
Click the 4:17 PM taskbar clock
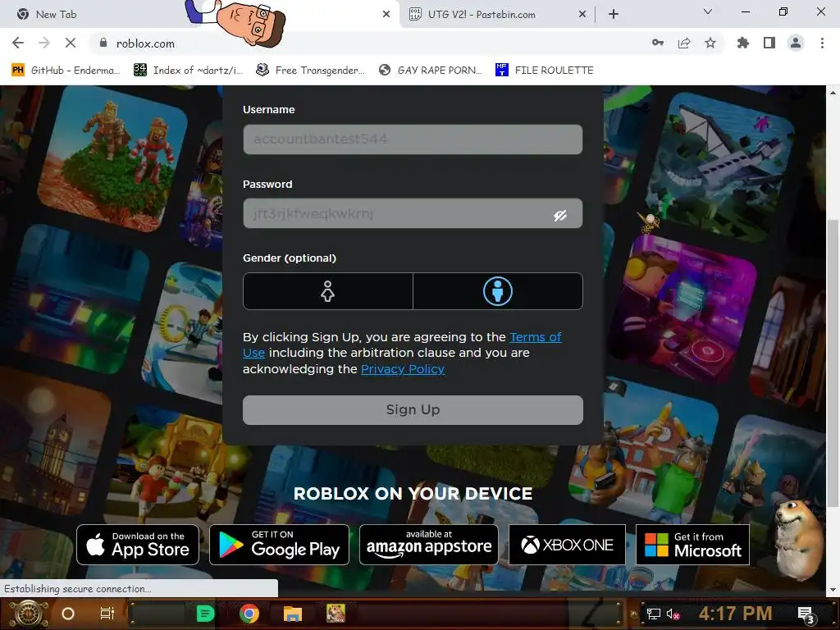[x=736, y=614]
